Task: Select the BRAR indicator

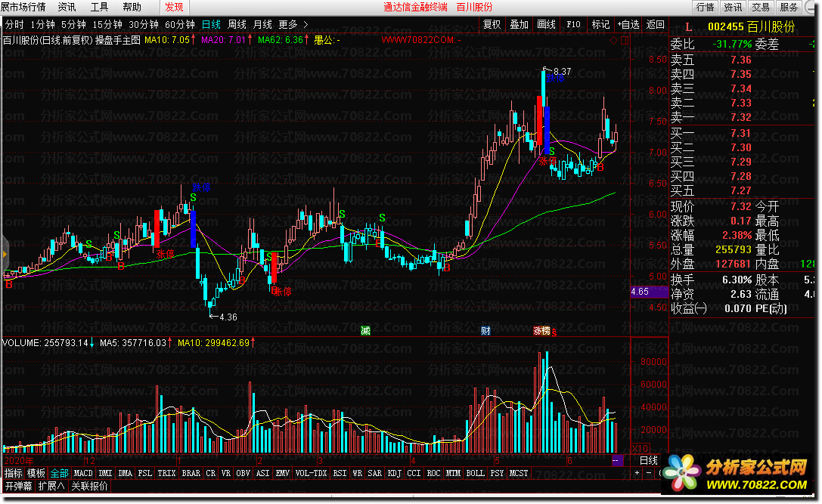Action: click(x=191, y=473)
